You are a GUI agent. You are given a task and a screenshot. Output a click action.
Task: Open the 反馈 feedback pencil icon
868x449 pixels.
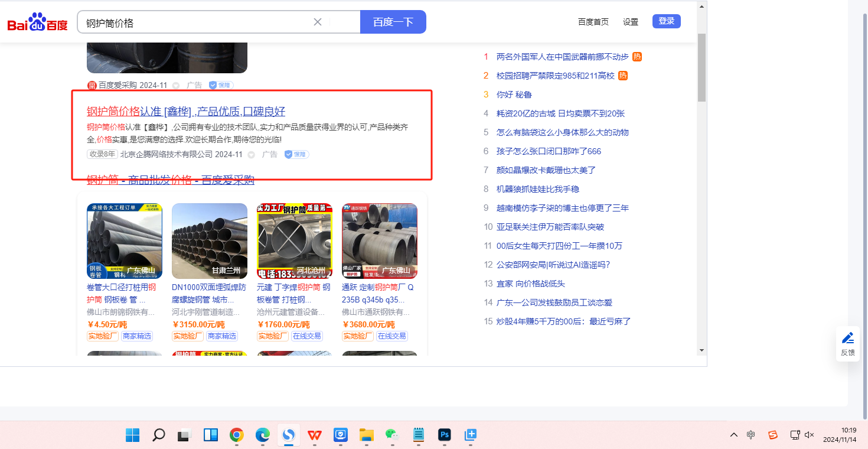point(848,338)
